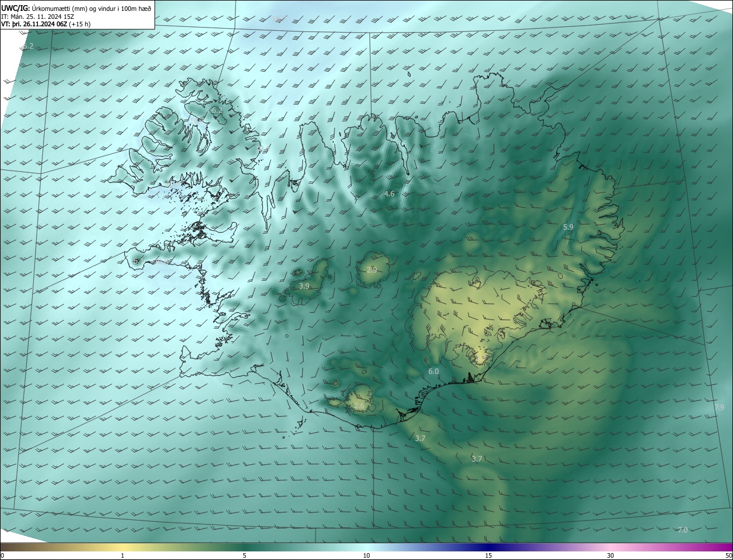This screenshot has height=560, width=733.
Task: Click the 10 tick on the color legend
Action: tap(366, 555)
